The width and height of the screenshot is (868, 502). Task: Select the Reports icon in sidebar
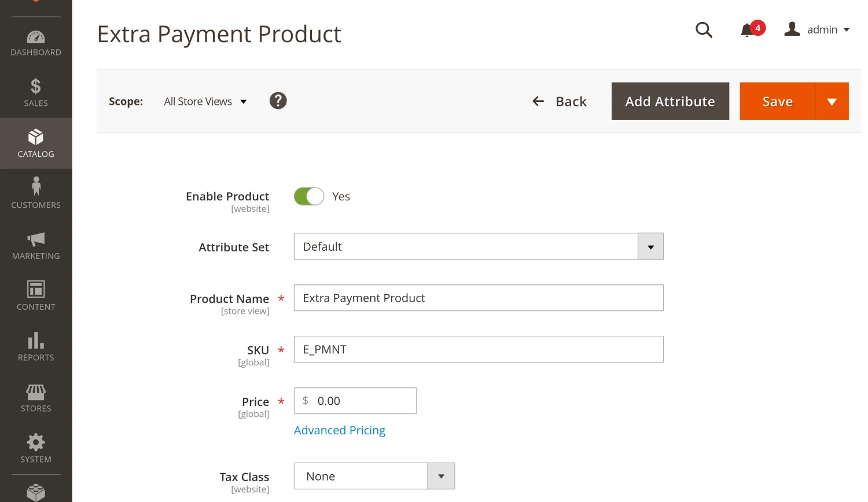click(x=35, y=341)
